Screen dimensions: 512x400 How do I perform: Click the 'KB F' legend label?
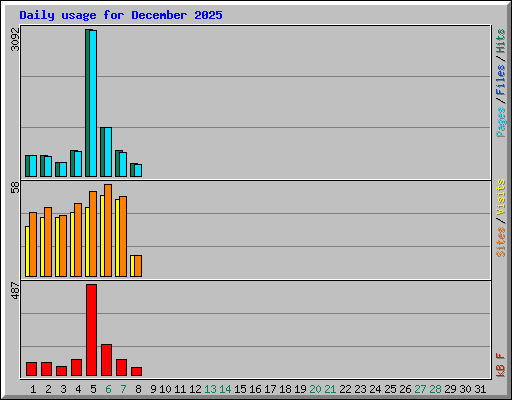click(500, 365)
